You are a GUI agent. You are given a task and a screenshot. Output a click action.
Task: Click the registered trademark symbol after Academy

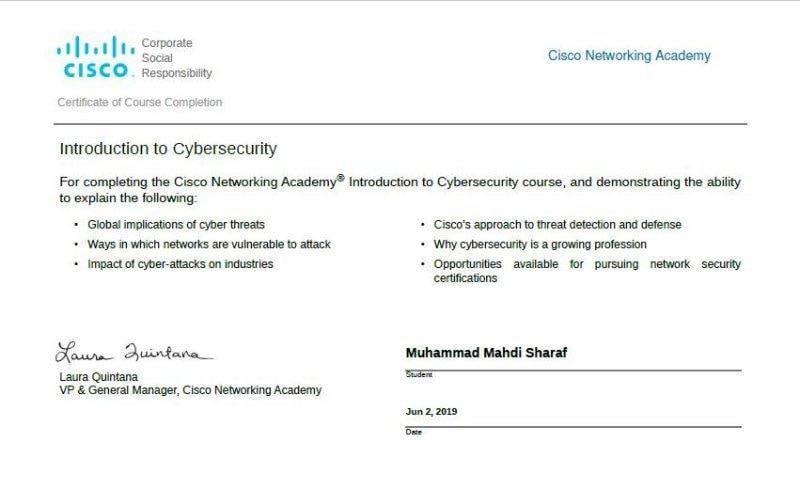coord(340,178)
